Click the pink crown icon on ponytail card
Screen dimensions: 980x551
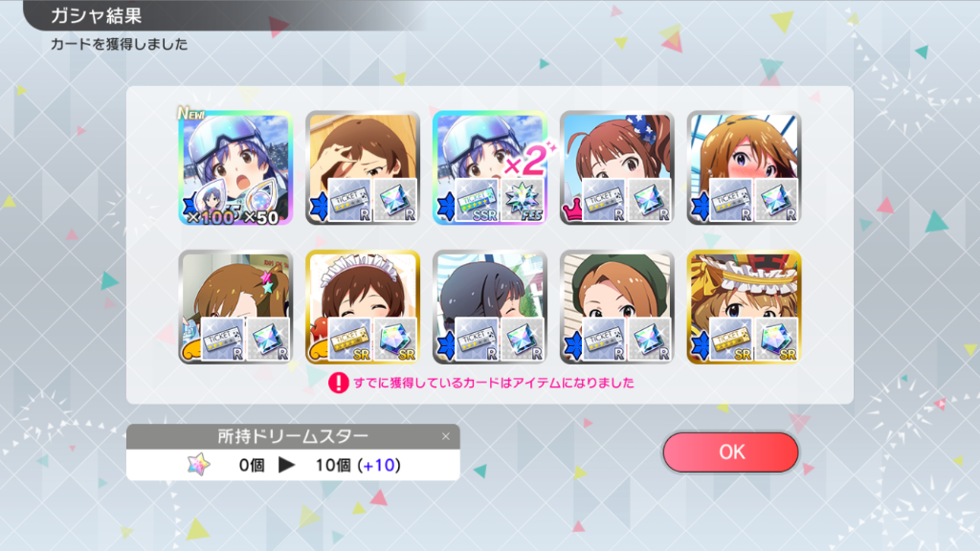pos(572,209)
